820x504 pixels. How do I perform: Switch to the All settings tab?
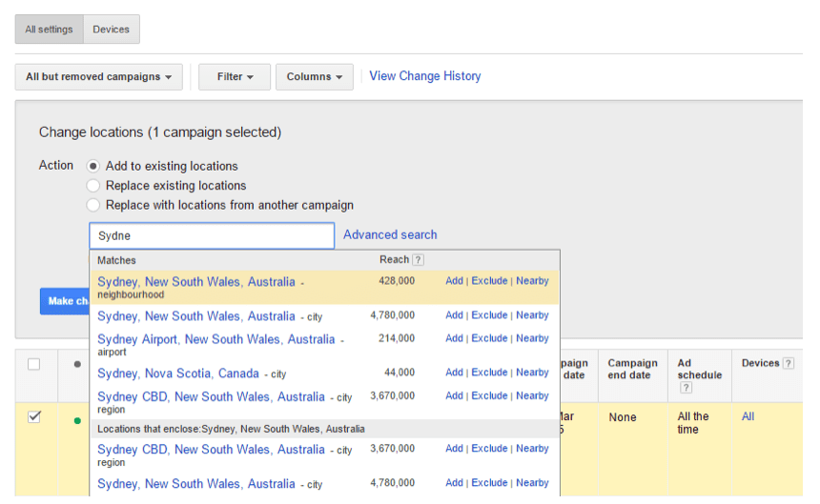[x=49, y=30]
